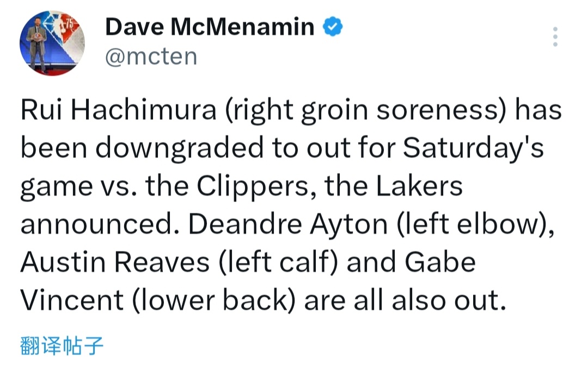588x371 pixels.
Task: Open the @mcten handle link
Action: [151, 57]
